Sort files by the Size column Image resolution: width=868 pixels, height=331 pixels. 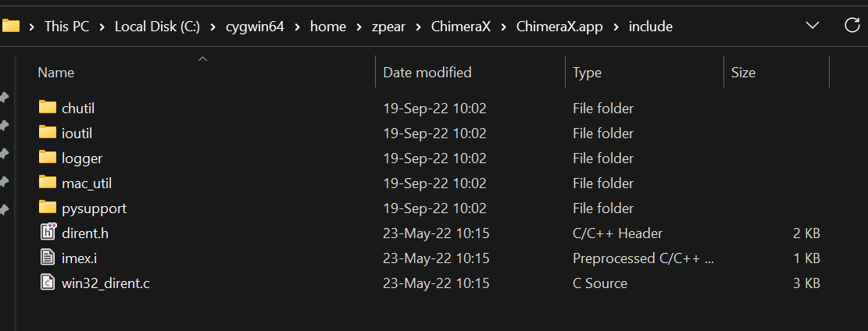[743, 73]
